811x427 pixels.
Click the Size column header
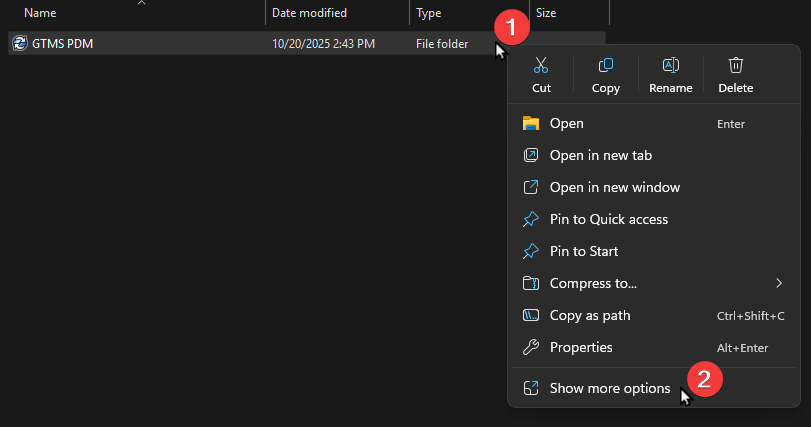click(546, 13)
